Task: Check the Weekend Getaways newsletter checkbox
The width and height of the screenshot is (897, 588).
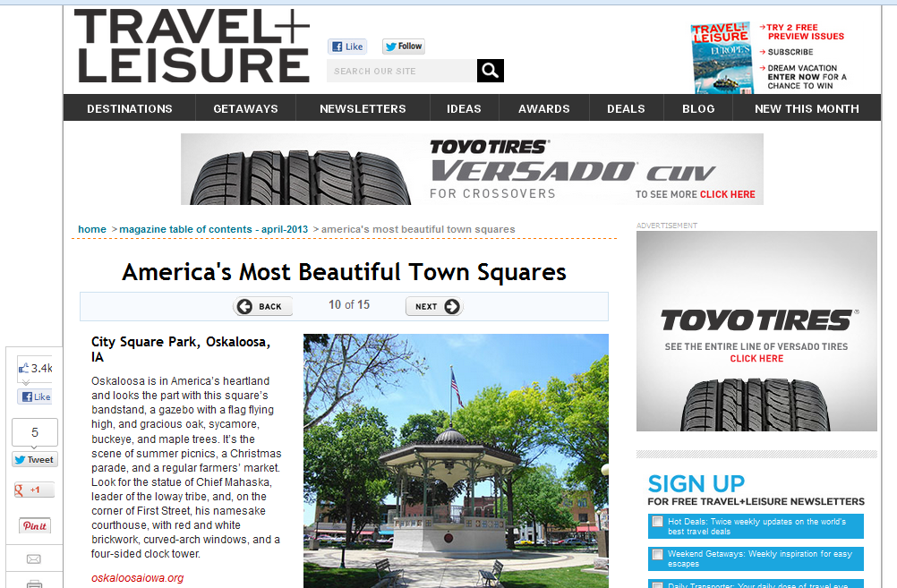Action: 657,554
